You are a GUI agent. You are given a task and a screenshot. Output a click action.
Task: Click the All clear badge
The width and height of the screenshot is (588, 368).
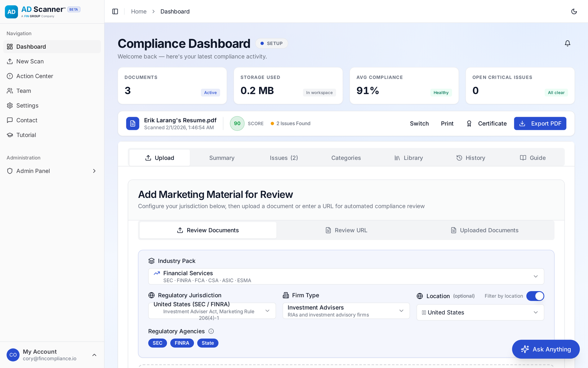tap(556, 93)
